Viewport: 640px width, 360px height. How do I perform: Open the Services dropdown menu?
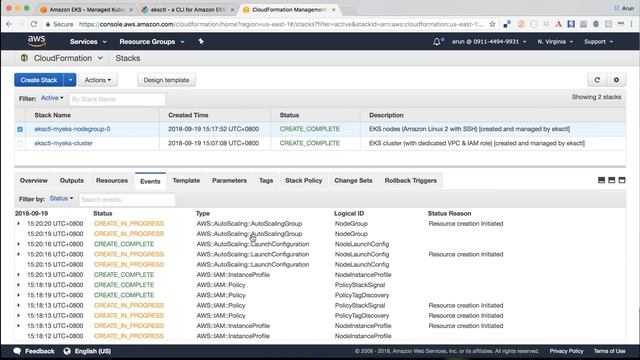click(88, 42)
